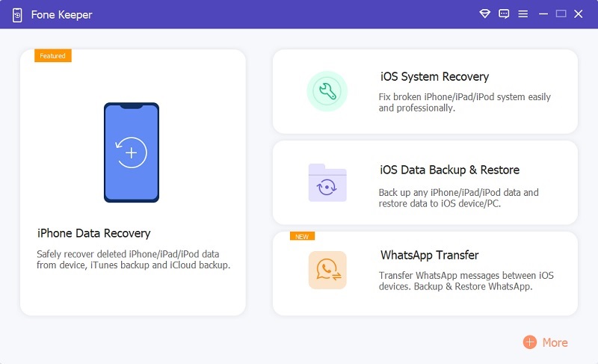The image size is (598, 364).
Task: Open iOS System Recovery title
Action: pyautogui.click(x=434, y=76)
